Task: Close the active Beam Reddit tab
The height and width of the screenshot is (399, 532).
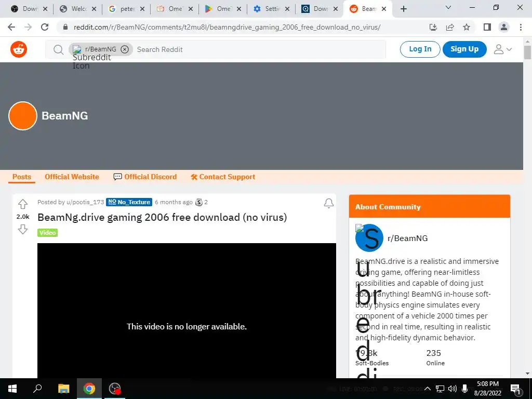Action: (384, 9)
